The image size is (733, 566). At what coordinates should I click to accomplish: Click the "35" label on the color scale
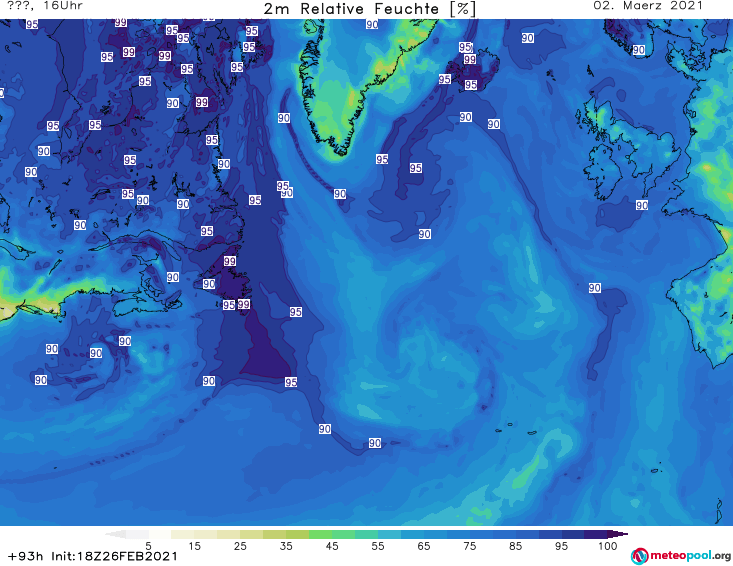pos(286,546)
